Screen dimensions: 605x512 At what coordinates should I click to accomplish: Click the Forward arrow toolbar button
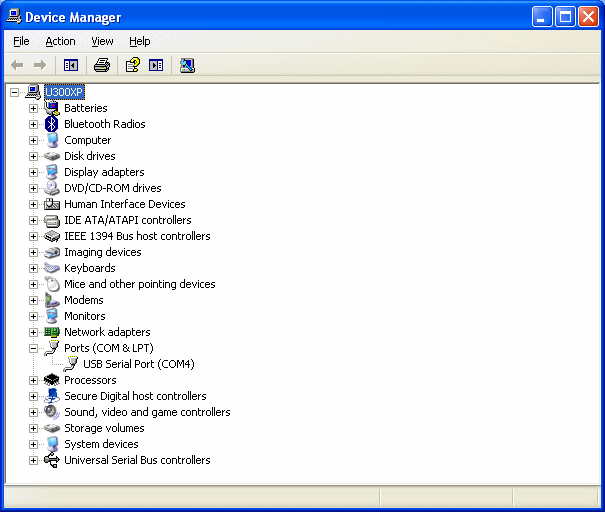click(x=40, y=65)
